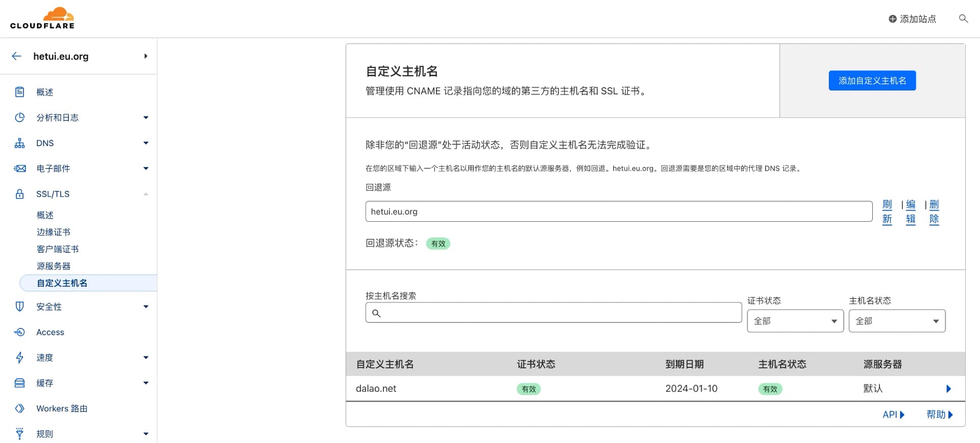Click the Cloudflare logo

(42, 18)
